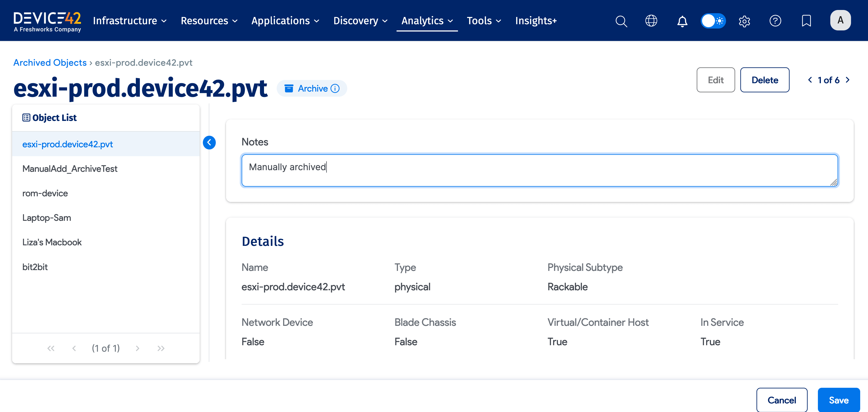The image size is (868, 412).
Task: Open the settings gear icon
Action: [744, 21]
